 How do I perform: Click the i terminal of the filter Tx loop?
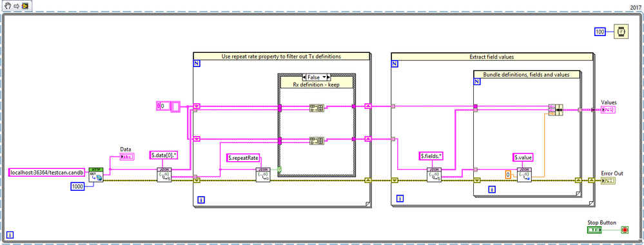201,200
